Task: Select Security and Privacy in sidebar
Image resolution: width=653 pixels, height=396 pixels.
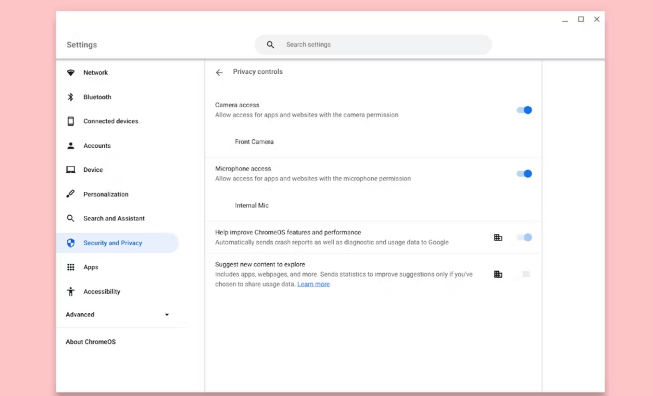Action: 117,243
